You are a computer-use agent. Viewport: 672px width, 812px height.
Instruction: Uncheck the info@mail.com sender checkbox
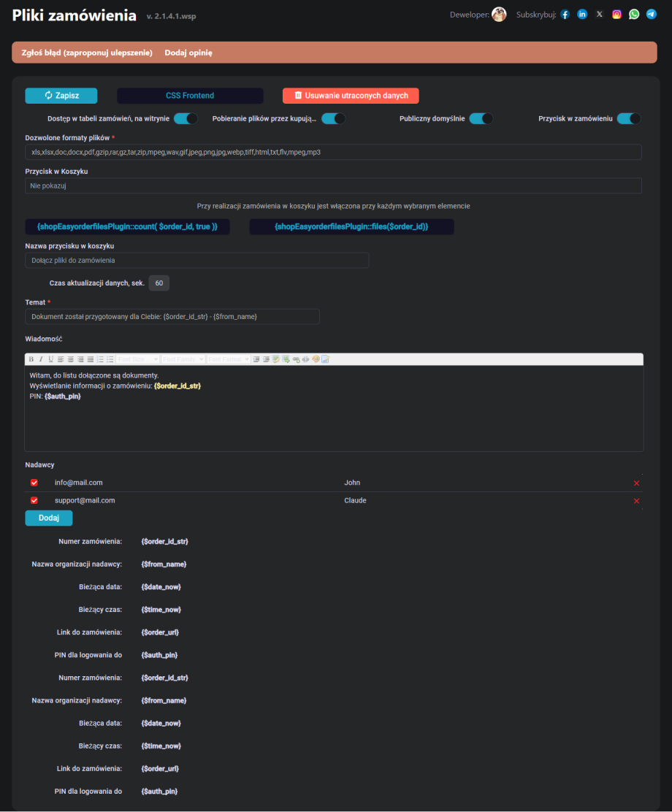click(x=34, y=483)
